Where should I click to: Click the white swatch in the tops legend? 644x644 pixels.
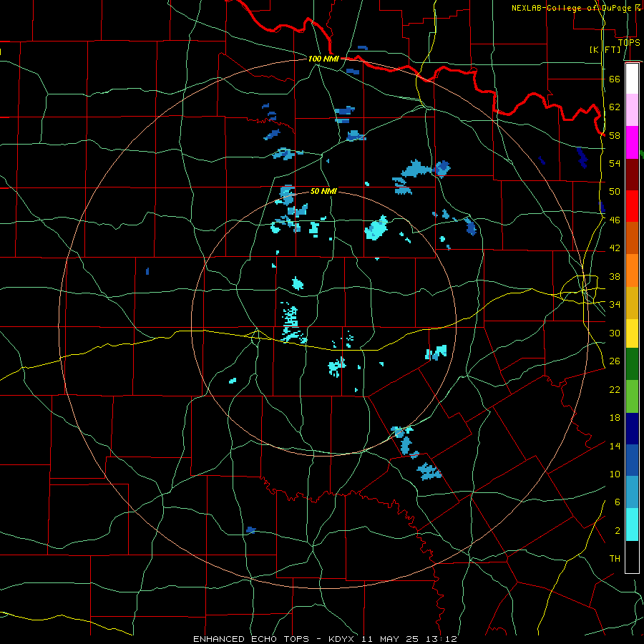pyautogui.click(x=632, y=79)
